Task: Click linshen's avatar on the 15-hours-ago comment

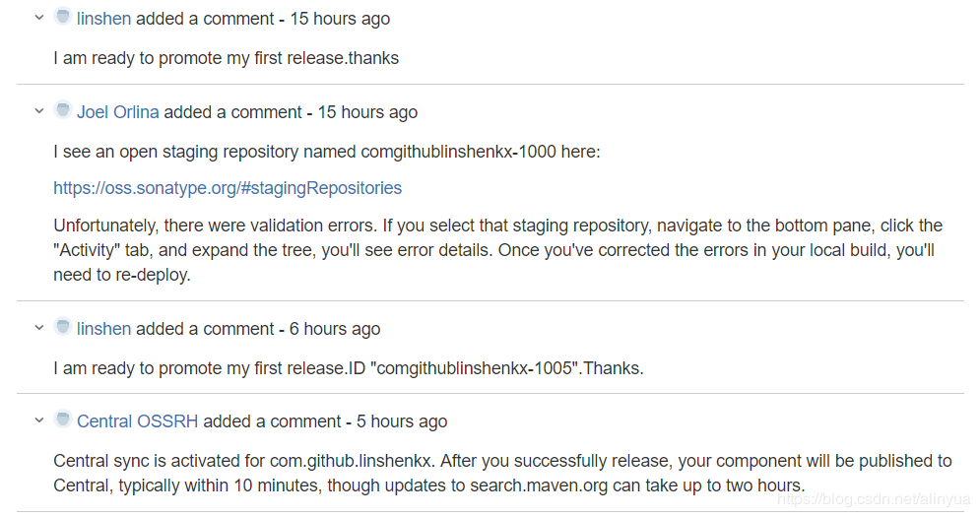Action: [63, 18]
